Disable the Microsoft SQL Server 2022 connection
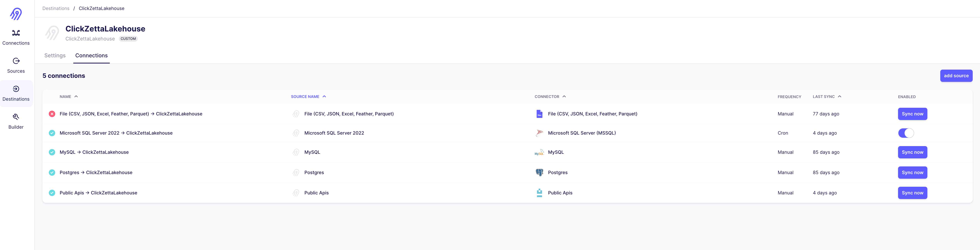Viewport: 980px width, 250px height. [906, 133]
